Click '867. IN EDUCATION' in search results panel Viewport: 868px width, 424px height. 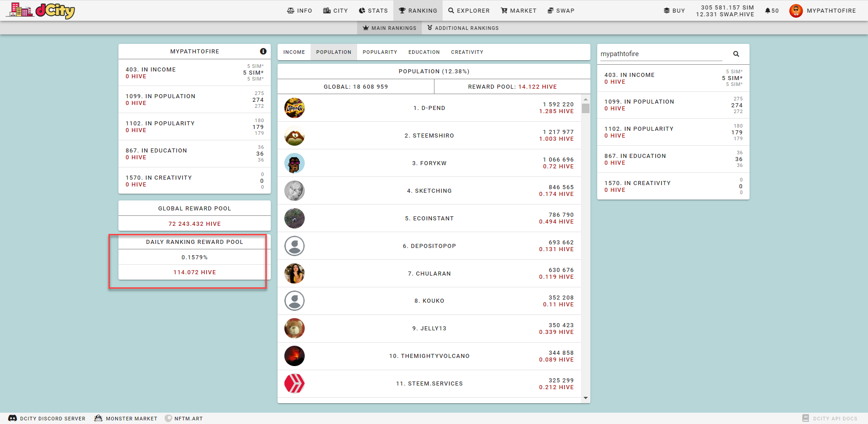635,156
